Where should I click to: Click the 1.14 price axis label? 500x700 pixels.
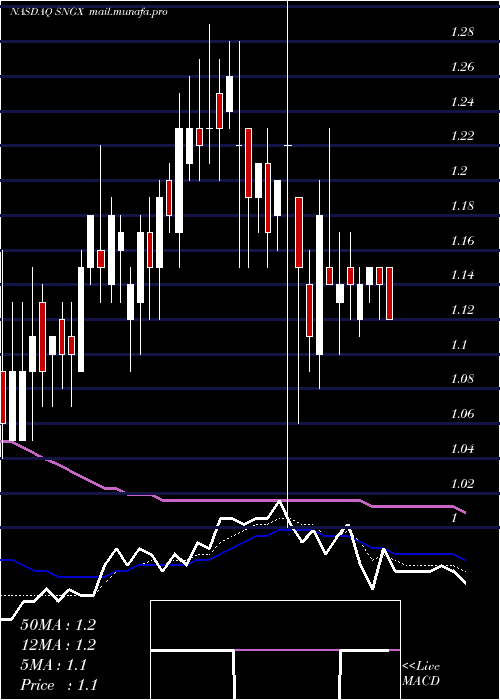point(462,275)
